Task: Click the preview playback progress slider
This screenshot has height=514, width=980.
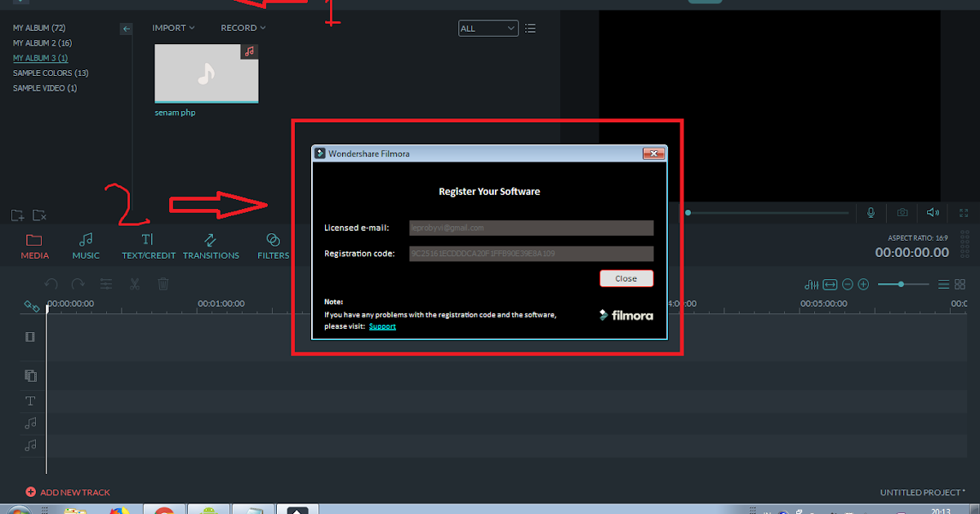Action: coord(768,212)
